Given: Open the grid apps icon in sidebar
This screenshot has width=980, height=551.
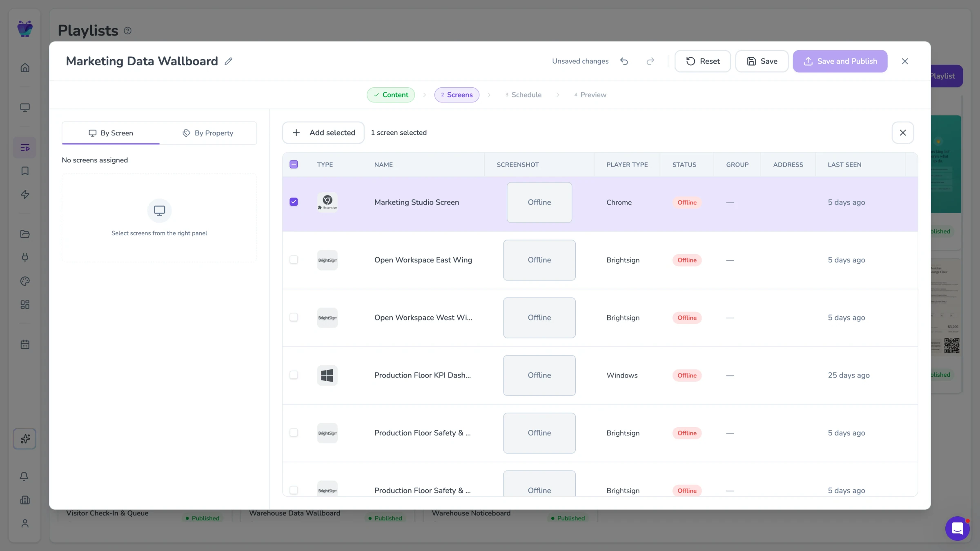Looking at the screenshot, I should (x=25, y=304).
